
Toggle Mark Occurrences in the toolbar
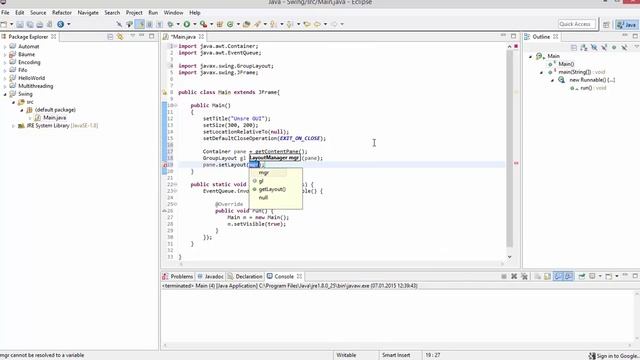[x=139, y=24]
